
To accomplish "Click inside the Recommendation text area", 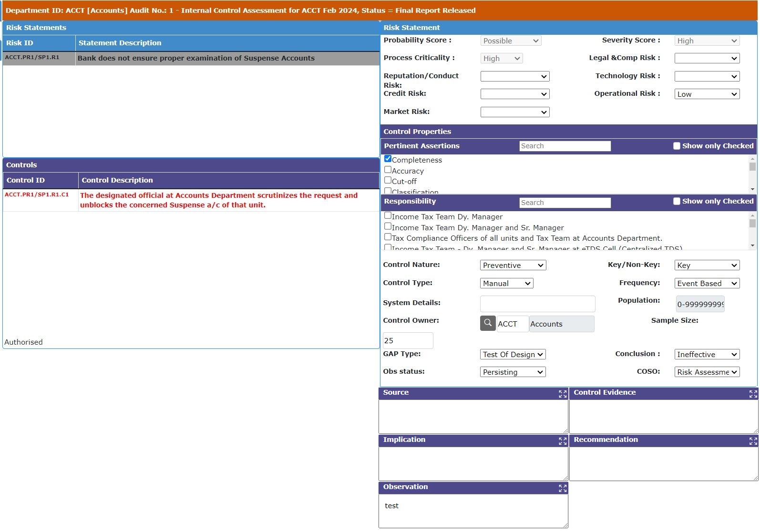I will point(664,463).
